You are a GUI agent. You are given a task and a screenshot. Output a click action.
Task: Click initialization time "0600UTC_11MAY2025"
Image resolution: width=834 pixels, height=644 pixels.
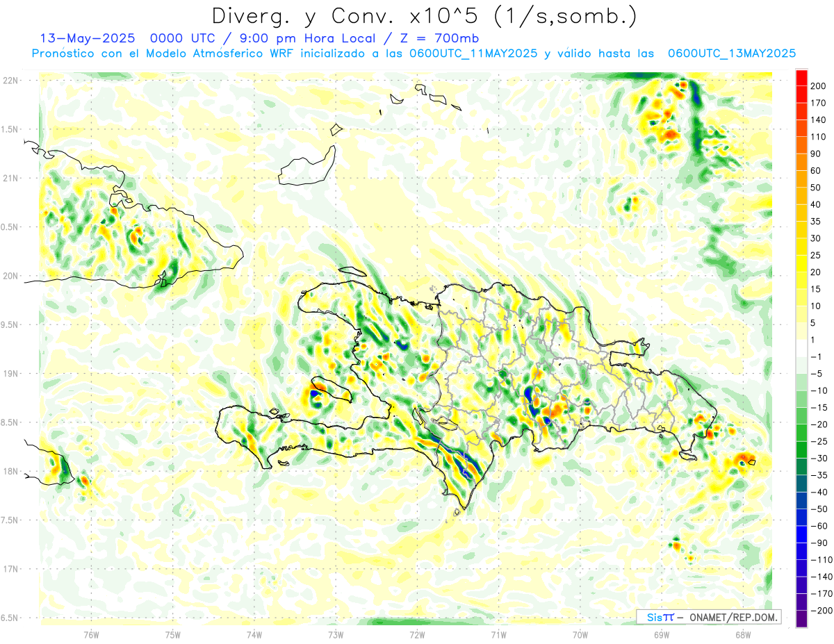(473, 53)
